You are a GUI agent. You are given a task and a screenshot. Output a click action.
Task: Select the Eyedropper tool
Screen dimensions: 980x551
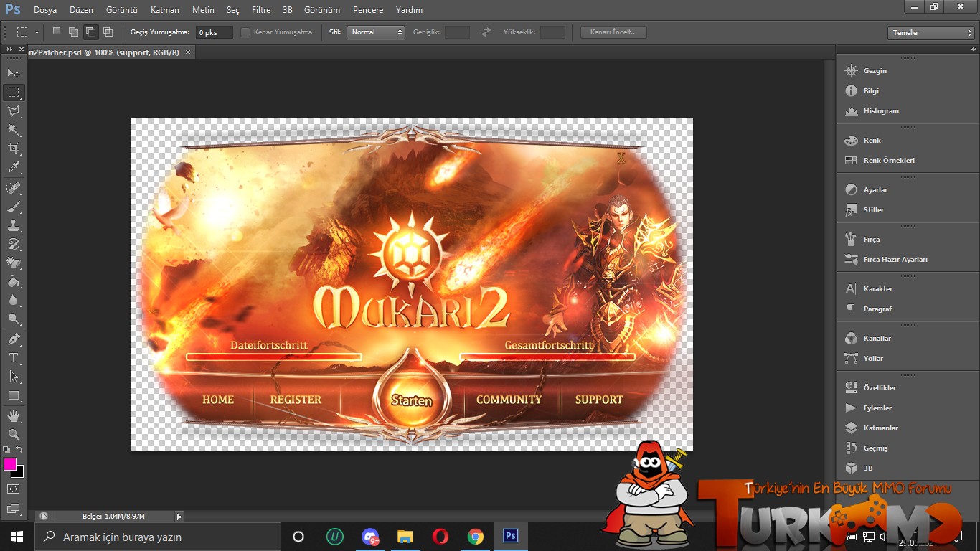pos(14,168)
